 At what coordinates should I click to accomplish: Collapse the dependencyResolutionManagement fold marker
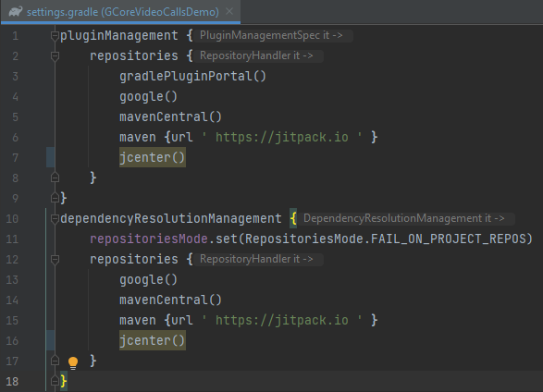[55, 218]
